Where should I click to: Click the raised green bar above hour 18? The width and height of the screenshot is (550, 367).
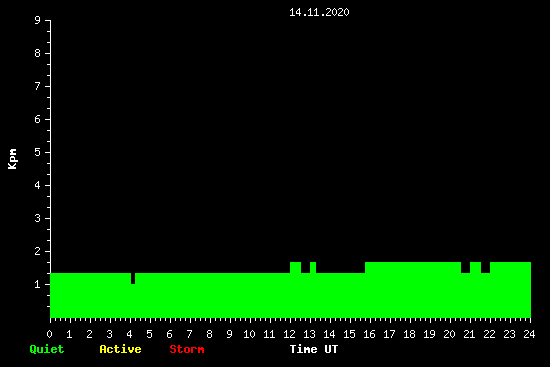[413, 267]
